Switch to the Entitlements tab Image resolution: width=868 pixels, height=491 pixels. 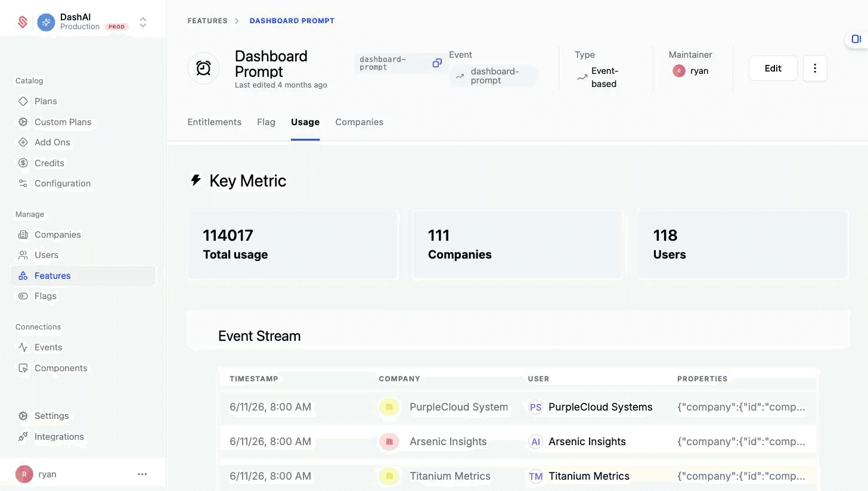[215, 122]
